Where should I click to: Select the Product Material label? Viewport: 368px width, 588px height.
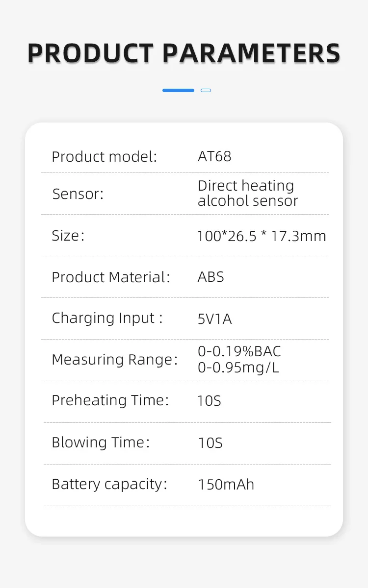(x=111, y=277)
